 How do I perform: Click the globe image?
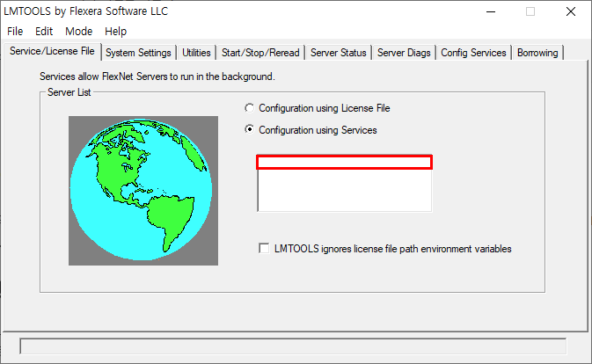(x=143, y=191)
